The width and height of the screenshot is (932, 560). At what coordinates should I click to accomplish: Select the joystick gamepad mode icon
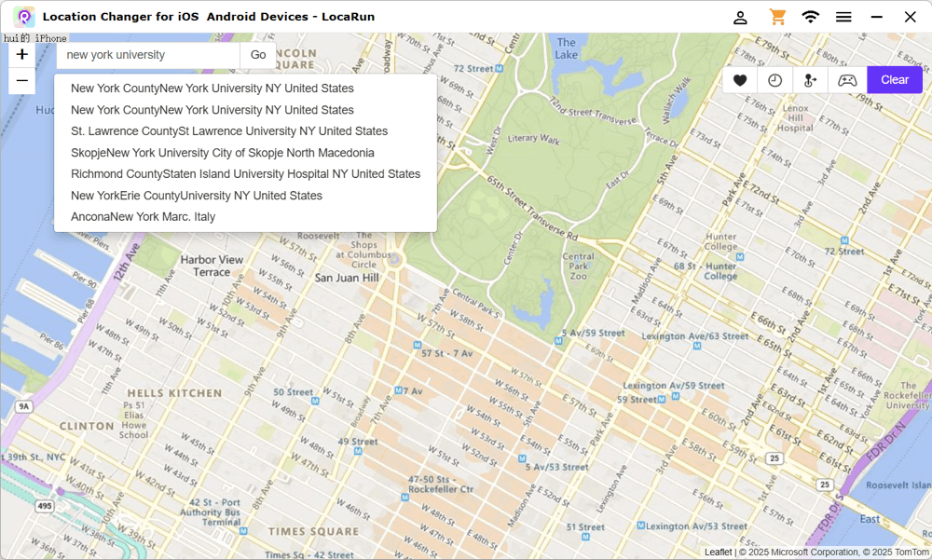847,80
